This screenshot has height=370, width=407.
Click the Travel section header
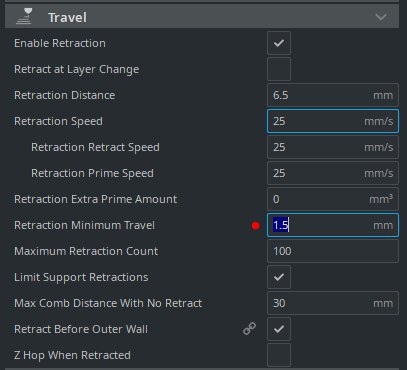(x=202, y=16)
